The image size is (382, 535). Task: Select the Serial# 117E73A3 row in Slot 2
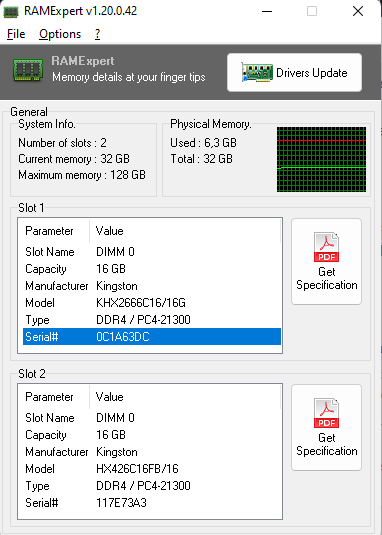[152, 503]
